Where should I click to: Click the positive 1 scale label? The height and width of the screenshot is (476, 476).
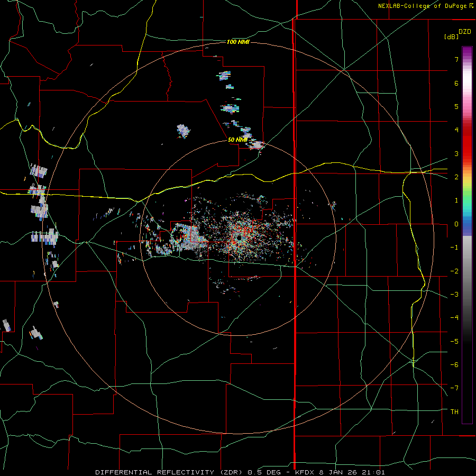pos(456,200)
